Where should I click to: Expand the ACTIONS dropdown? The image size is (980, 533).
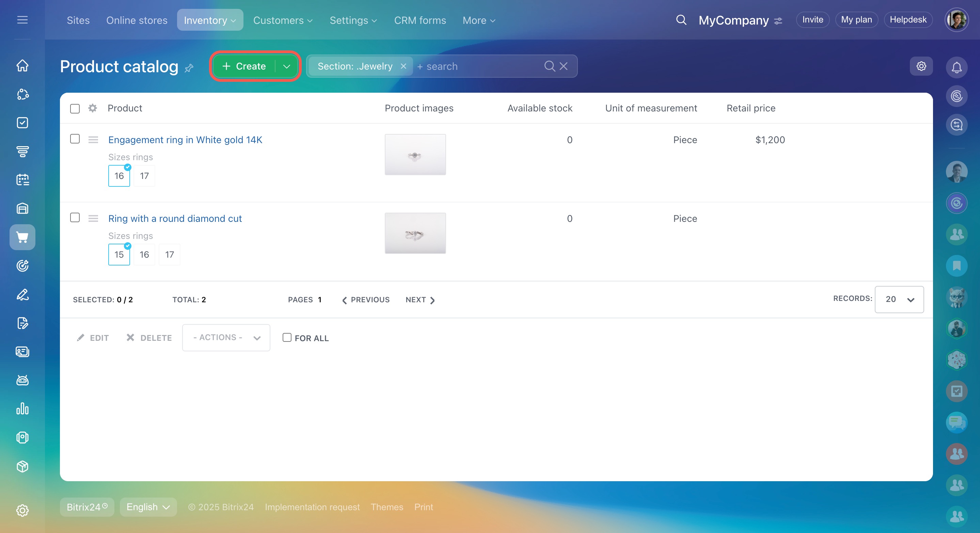(226, 337)
